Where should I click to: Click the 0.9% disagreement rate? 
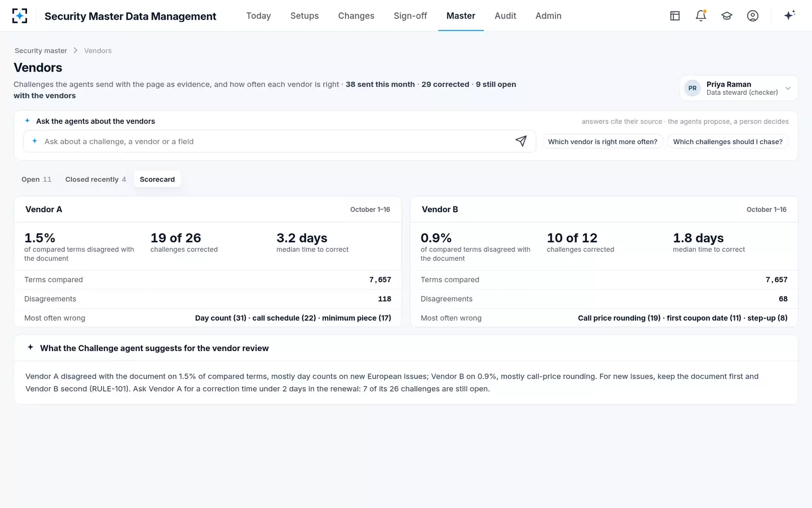click(x=436, y=238)
